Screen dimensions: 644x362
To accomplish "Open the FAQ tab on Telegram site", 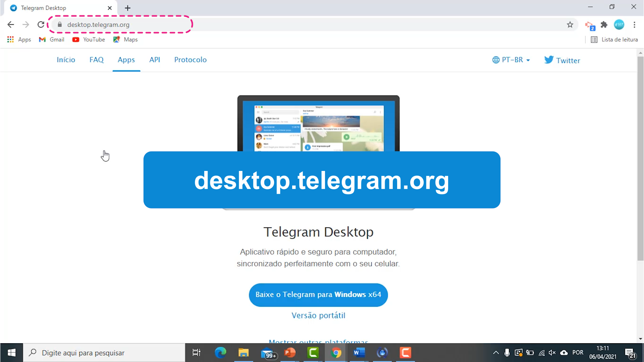I will coord(96,60).
